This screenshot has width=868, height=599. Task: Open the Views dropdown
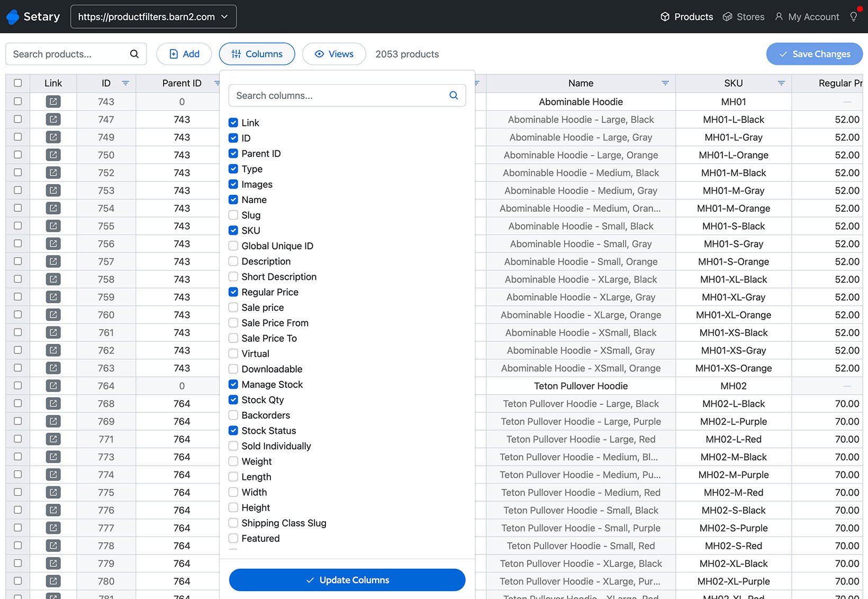334,53
